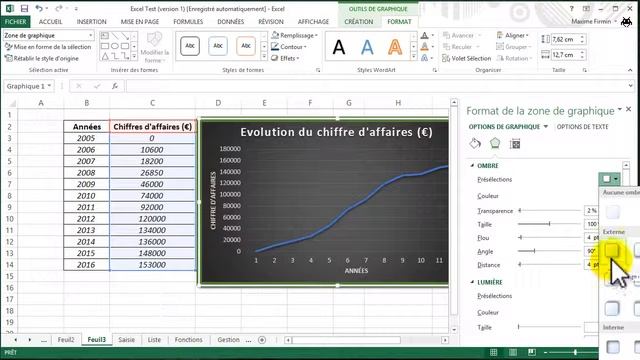Collapse the OMBRE section
The image size is (640, 360).
click(472, 165)
